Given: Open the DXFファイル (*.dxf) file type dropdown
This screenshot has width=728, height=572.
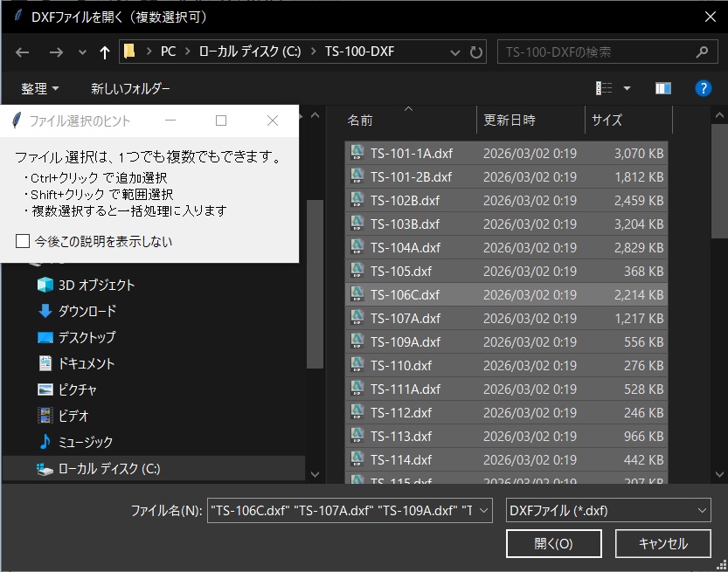Looking at the screenshot, I should 703,510.
